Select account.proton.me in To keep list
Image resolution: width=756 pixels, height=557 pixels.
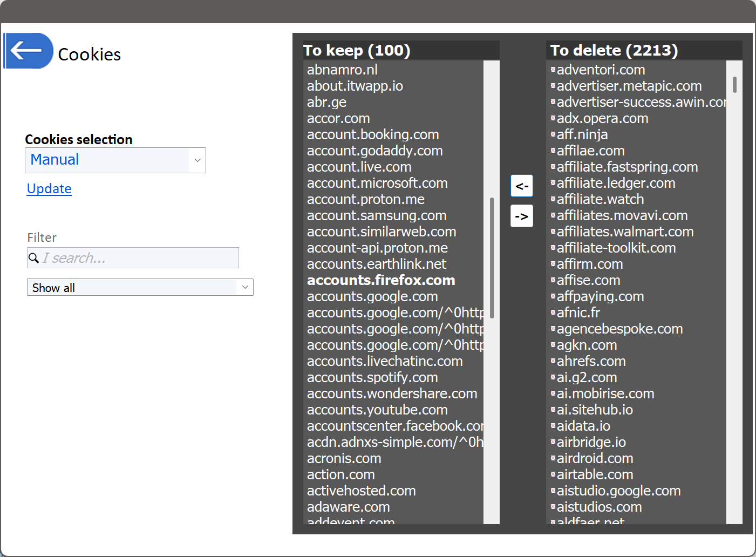click(x=365, y=199)
